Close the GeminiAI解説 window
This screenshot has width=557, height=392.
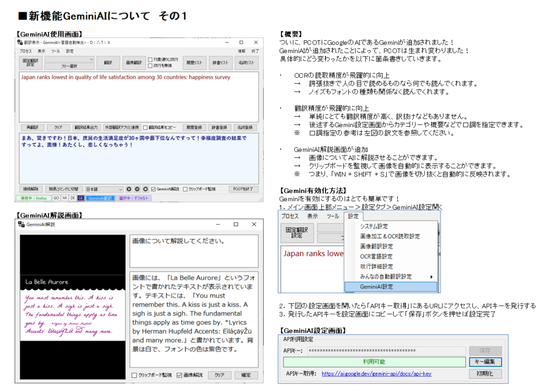point(254,225)
